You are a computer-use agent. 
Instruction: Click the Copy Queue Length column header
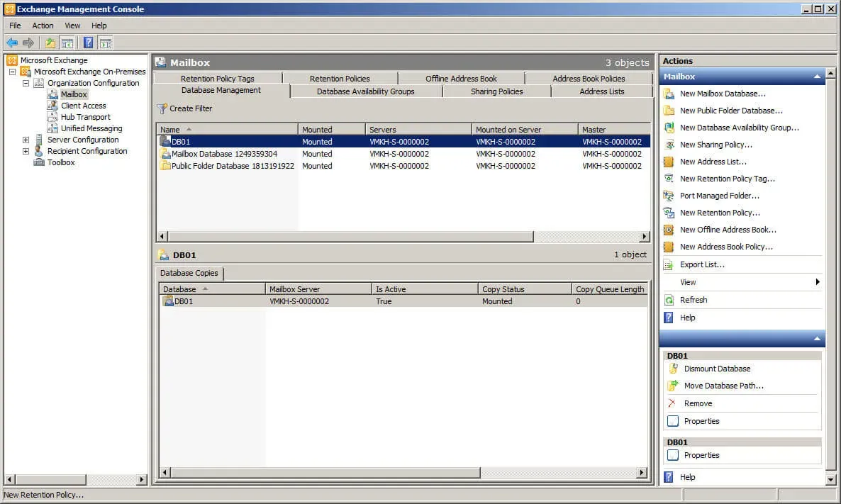pos(610,289)
